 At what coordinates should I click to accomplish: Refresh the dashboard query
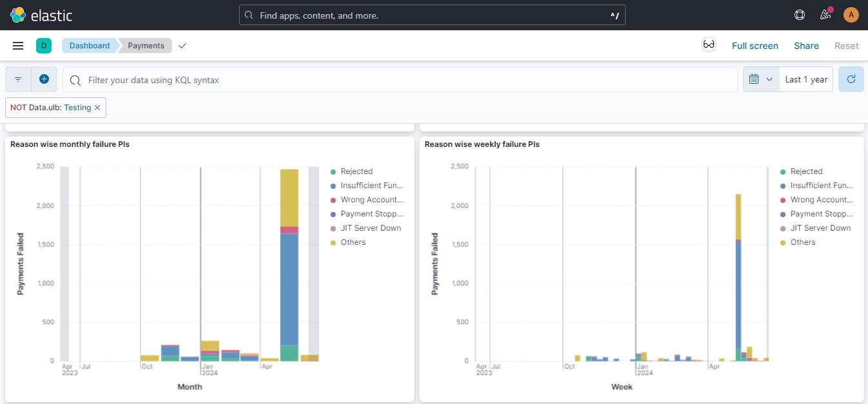[x=851, y=79]
